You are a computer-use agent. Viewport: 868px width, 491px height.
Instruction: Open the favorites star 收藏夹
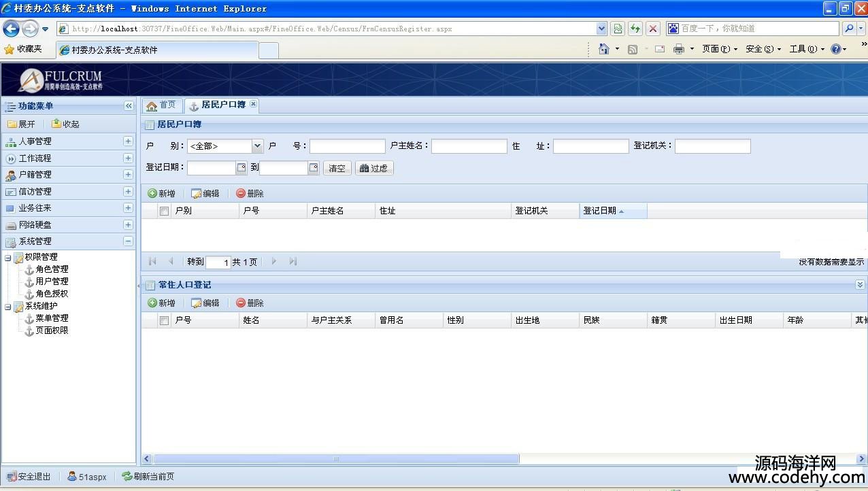[23, 49]
